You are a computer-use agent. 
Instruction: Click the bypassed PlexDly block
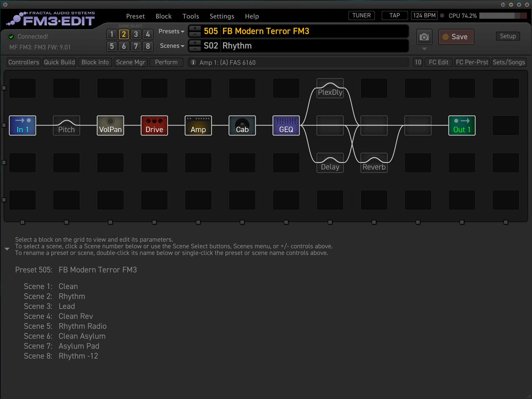click(x=330, y=88)
